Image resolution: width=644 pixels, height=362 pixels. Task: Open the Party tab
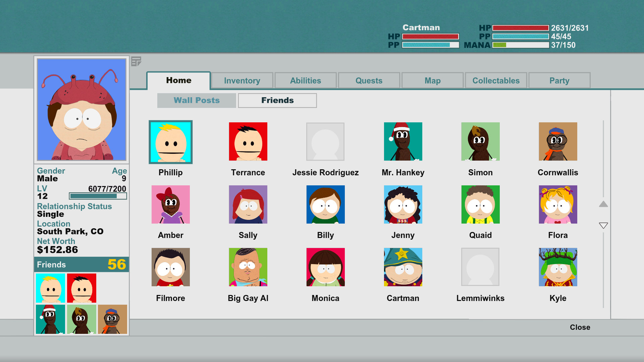[559, 81]
